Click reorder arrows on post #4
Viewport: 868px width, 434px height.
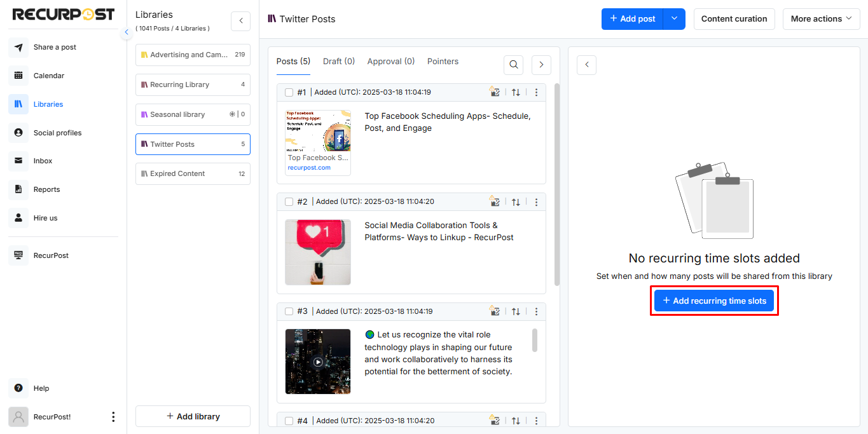[516, 421]
